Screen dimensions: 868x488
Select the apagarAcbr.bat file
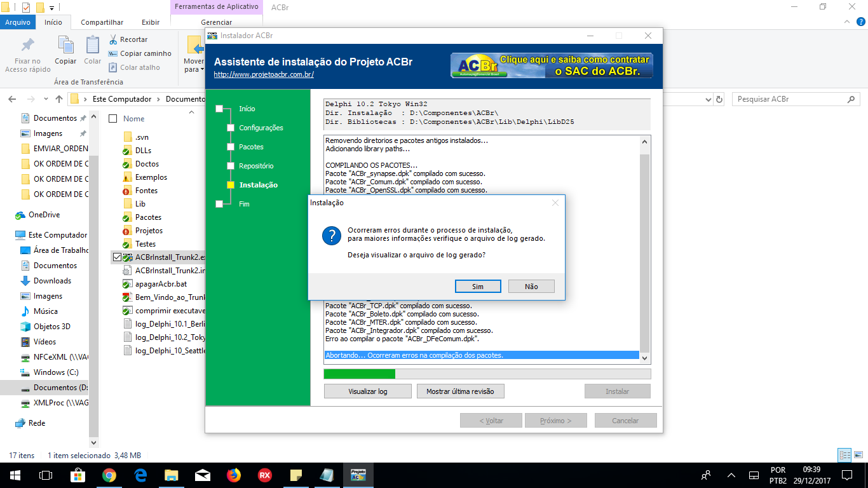point(161,284)
